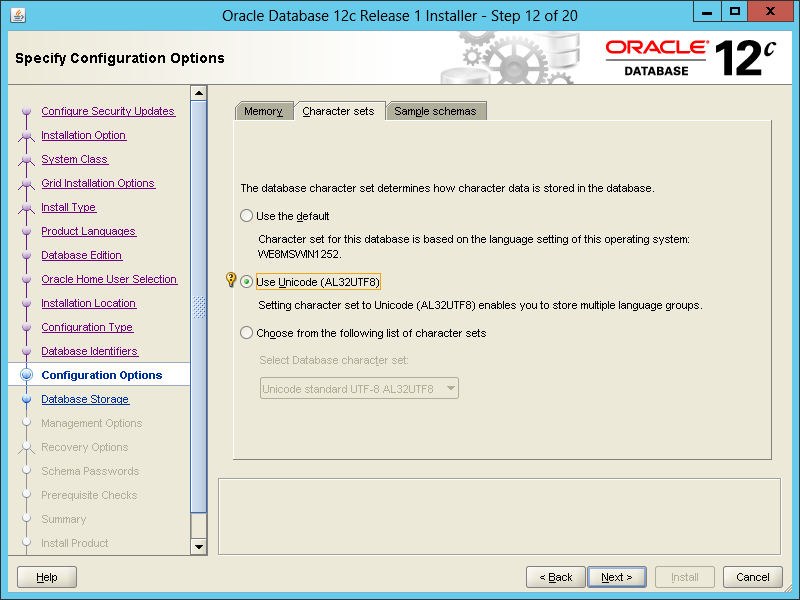Switch to the Memory tab
This screenshot has height=600, width=800.
[263, 111]
